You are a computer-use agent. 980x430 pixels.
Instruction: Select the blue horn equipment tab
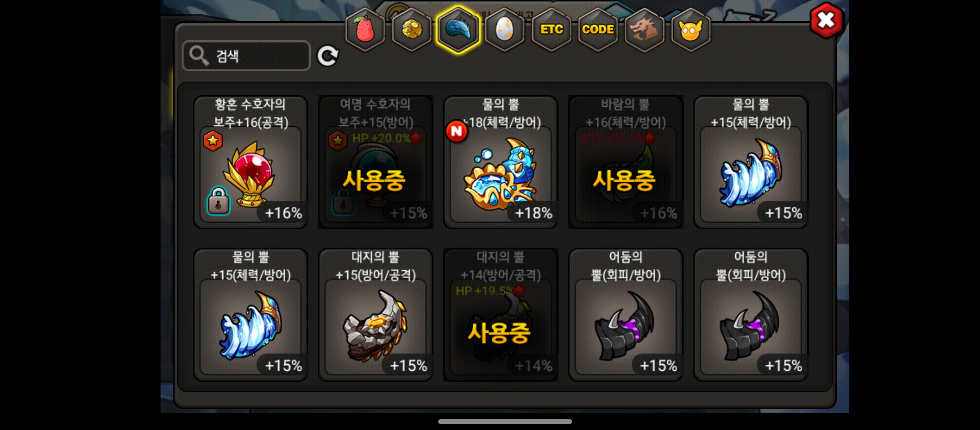(458, 29)
